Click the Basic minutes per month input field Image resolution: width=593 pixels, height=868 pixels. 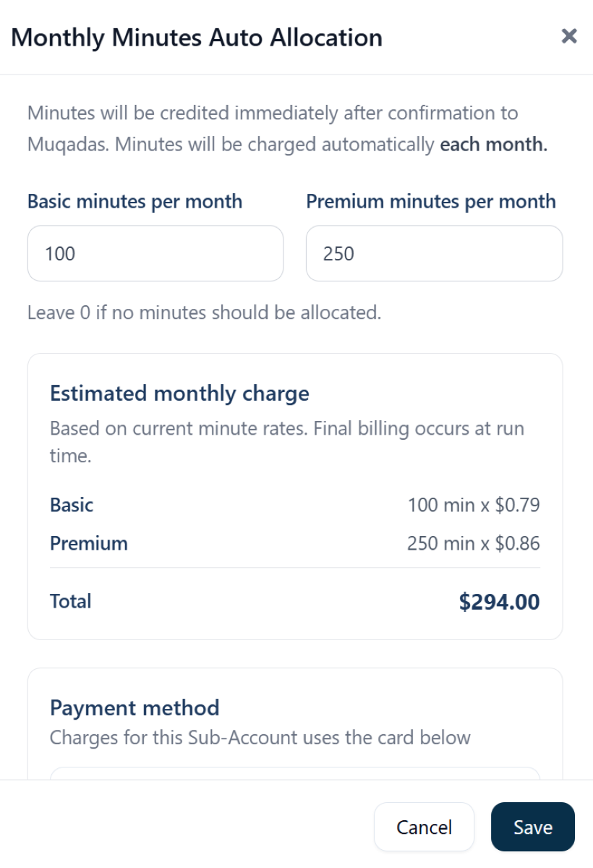pos(155,253)
